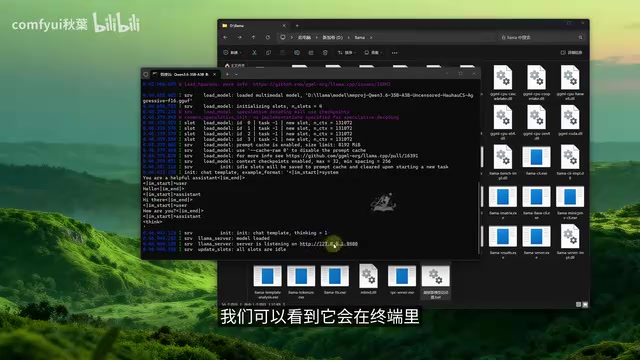Image resolution: width=640 pixels, height=360 pixels.
Task: Click the Rename icon in the Explorer toolbar
Action: (x=297, y=53)
